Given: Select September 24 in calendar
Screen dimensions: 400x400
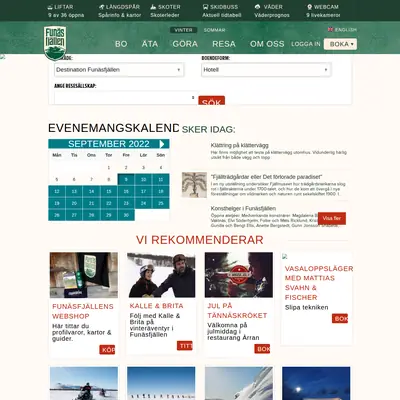Looking at the screenshot, I should pyautogui.click(x=143, y=203).
